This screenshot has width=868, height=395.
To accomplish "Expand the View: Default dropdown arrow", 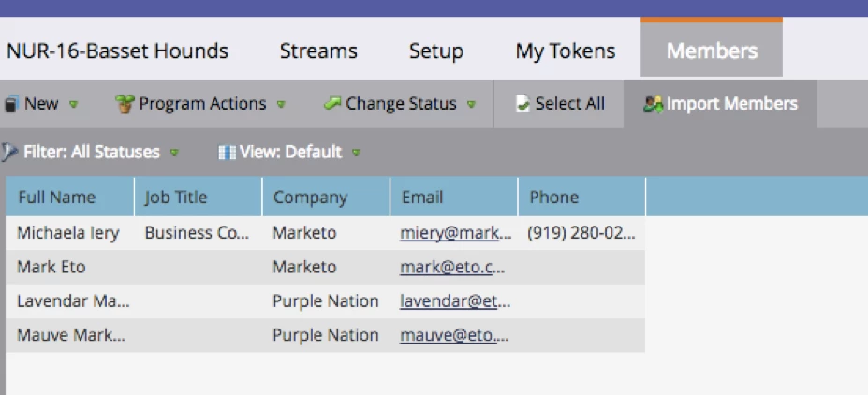I will click(356, 153).
